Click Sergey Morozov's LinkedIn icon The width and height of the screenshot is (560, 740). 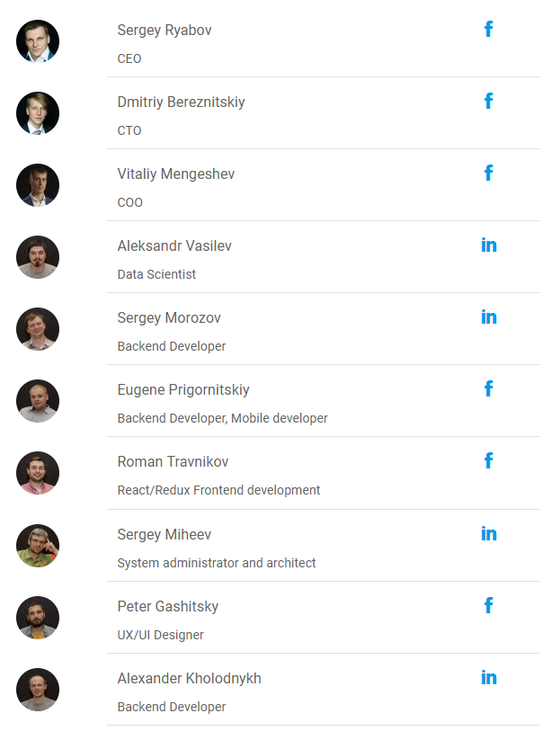click(x=489, y=317)
